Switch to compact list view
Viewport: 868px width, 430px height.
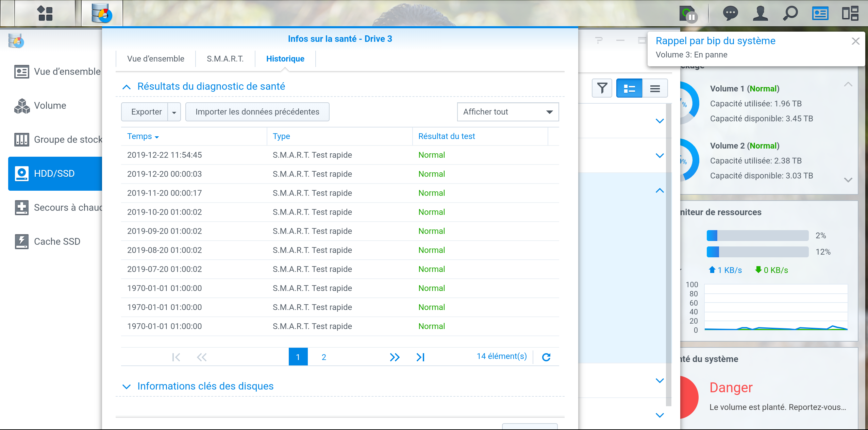coord(655,88)
